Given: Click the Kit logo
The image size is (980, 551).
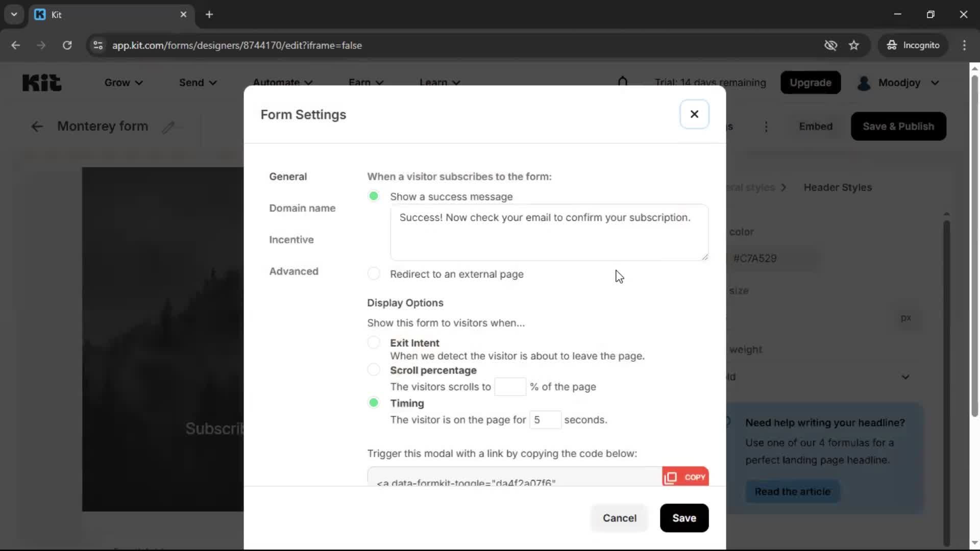Looking at the screenshot, I should 41,82.
